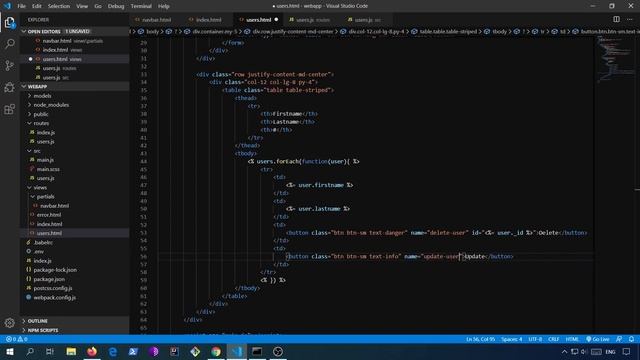Screen dimensions: 640x360
Task: Open the Help menu
Action: click(x=164, y=6)
